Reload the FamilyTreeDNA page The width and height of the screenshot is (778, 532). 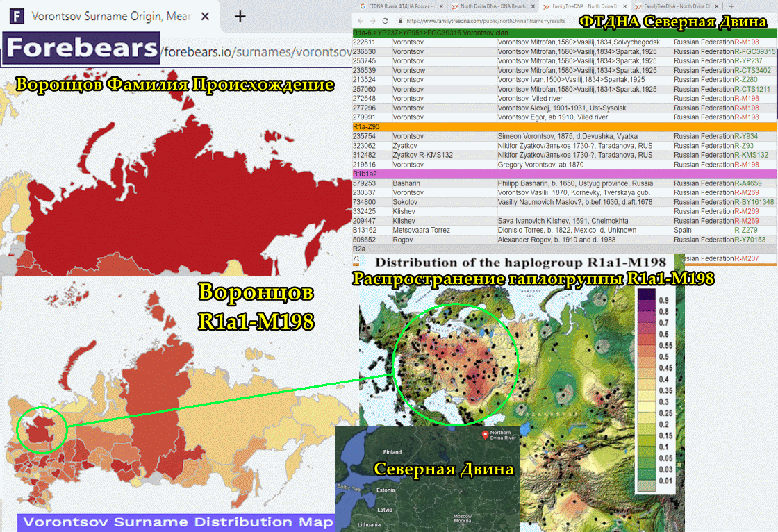click(385, 21)
